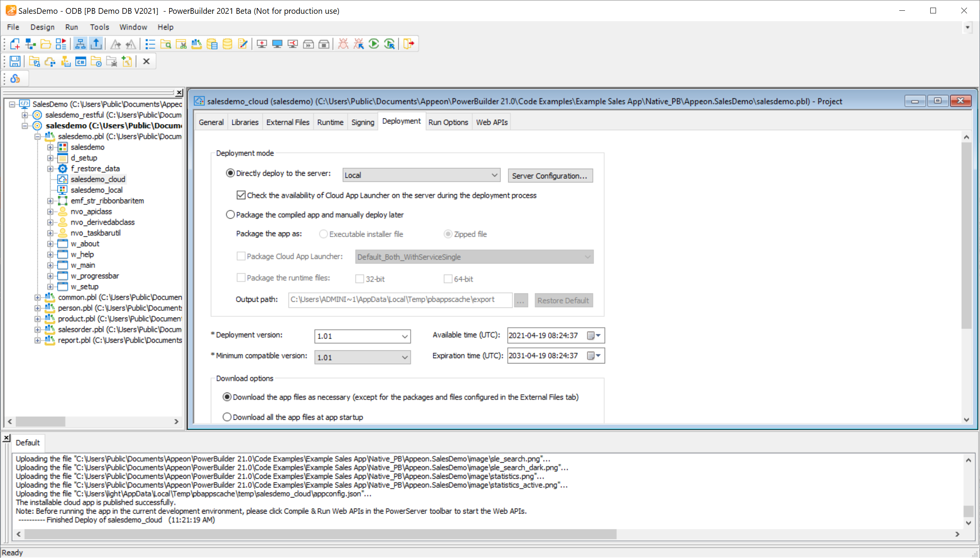
Task: Switch to the Run Options tab
Action: (448, 122)
